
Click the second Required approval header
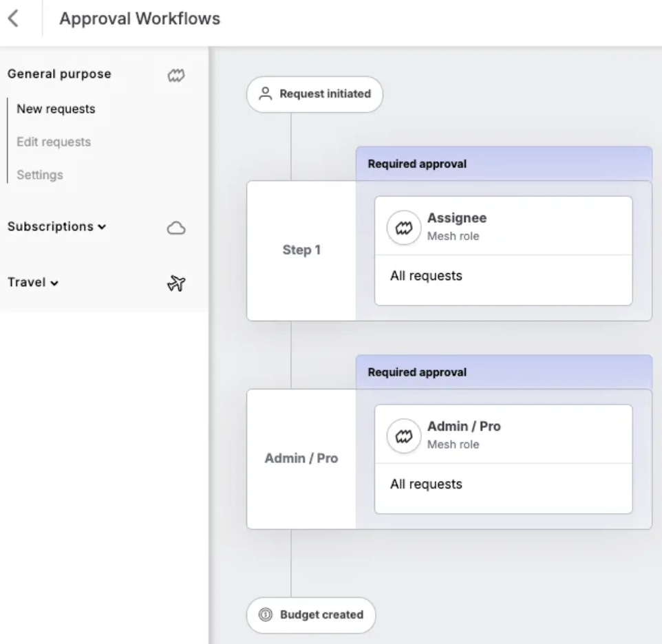click(504, 372)
